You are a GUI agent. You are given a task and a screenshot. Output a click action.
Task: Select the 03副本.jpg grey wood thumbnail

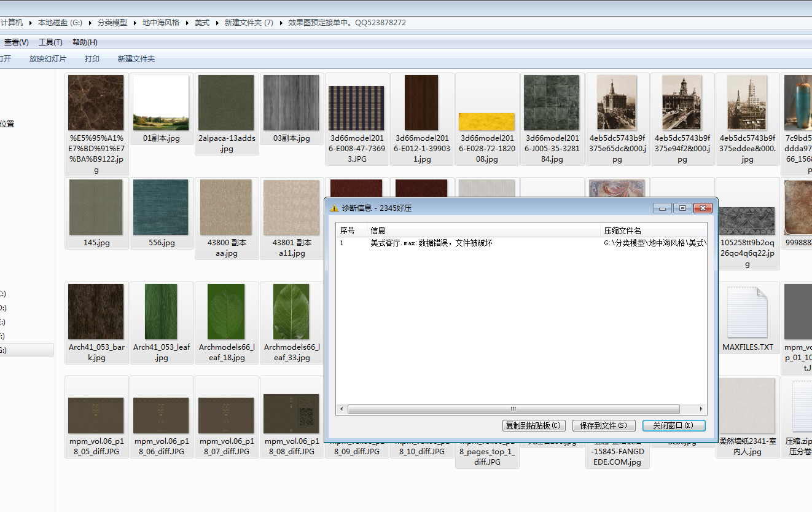pyautogui.click(x=291, y=103)
